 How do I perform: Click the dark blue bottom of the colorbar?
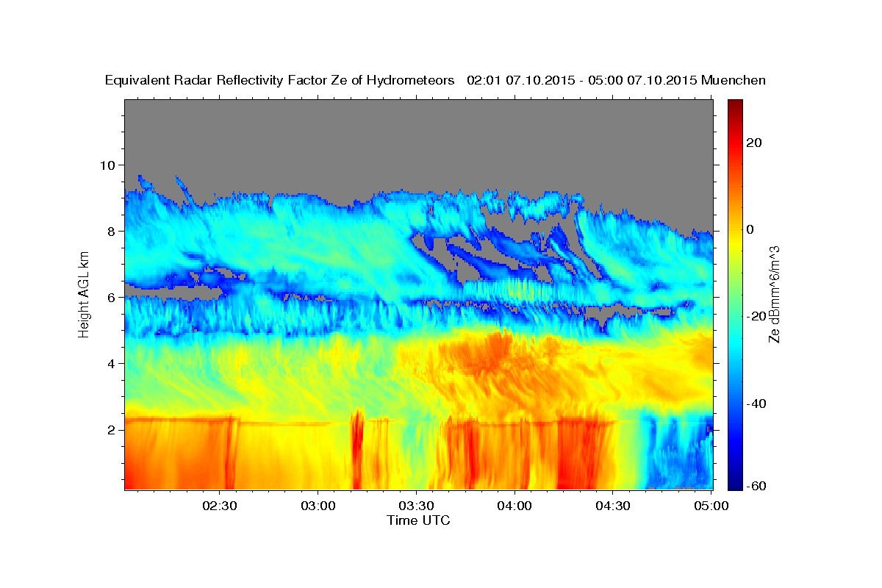coord(736,484)
